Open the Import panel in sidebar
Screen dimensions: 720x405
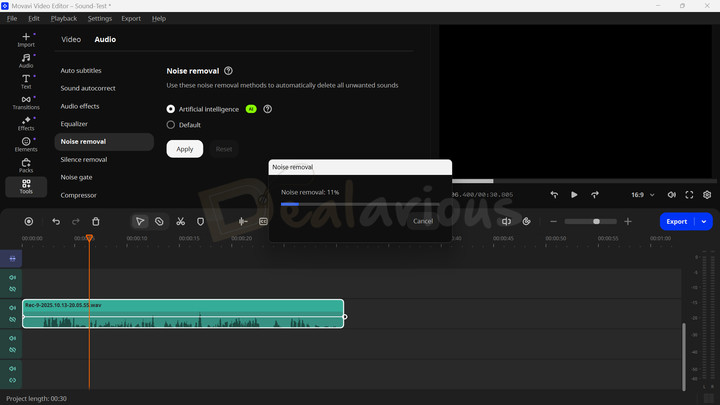tap(26, 40)
